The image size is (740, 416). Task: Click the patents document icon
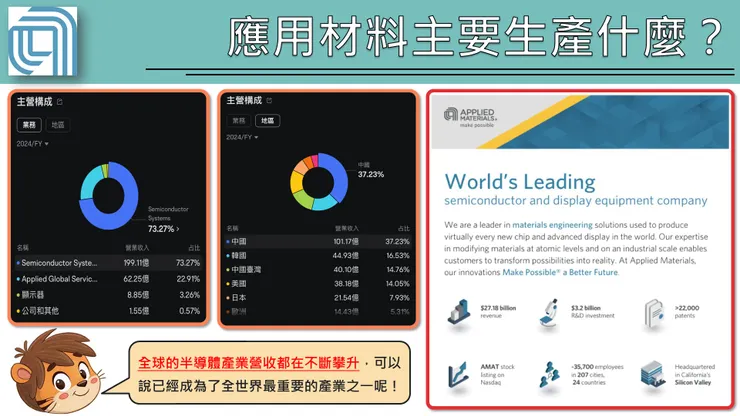coord(654,312)
